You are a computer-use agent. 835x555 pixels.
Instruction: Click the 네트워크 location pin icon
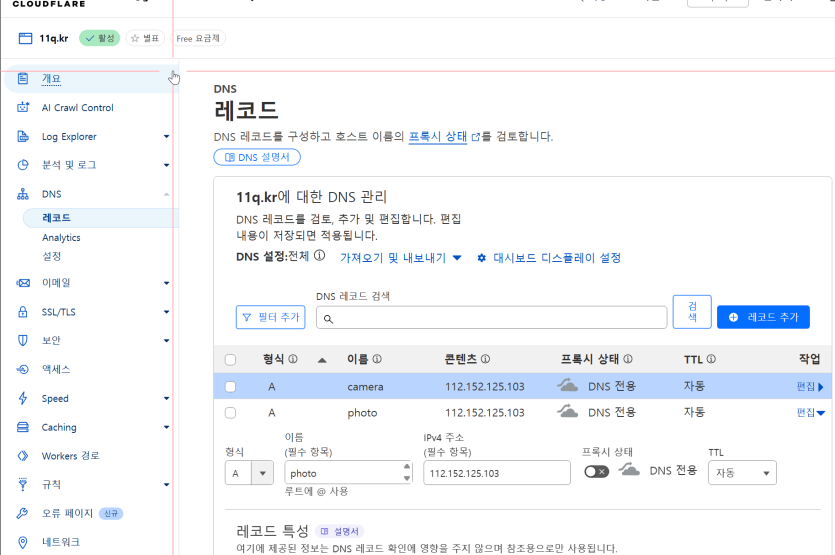[23, 542]
